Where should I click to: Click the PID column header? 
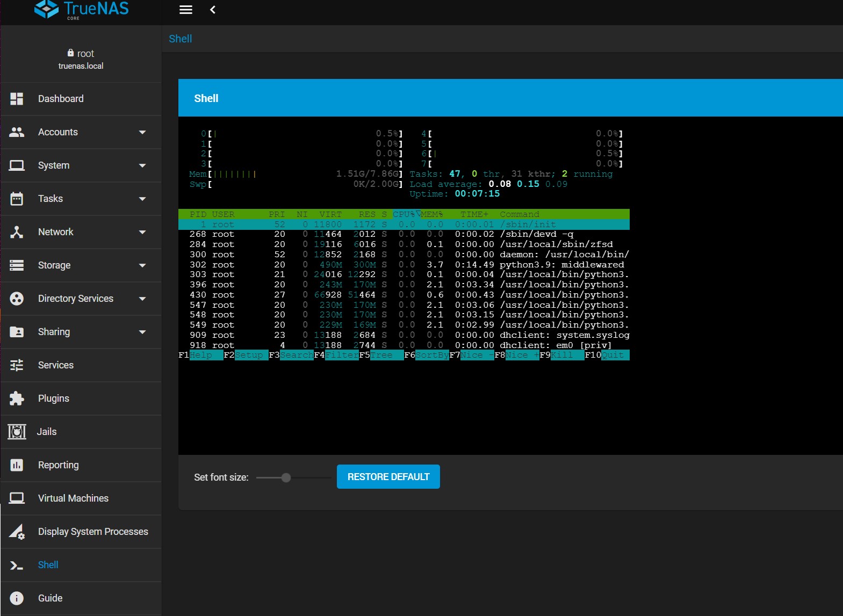click(198, 214)
